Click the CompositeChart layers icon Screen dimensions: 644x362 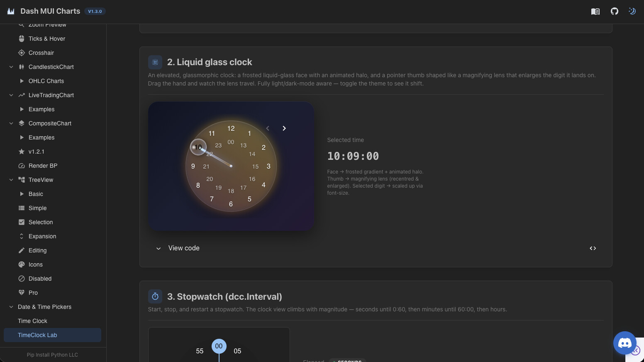pos(22,123)
